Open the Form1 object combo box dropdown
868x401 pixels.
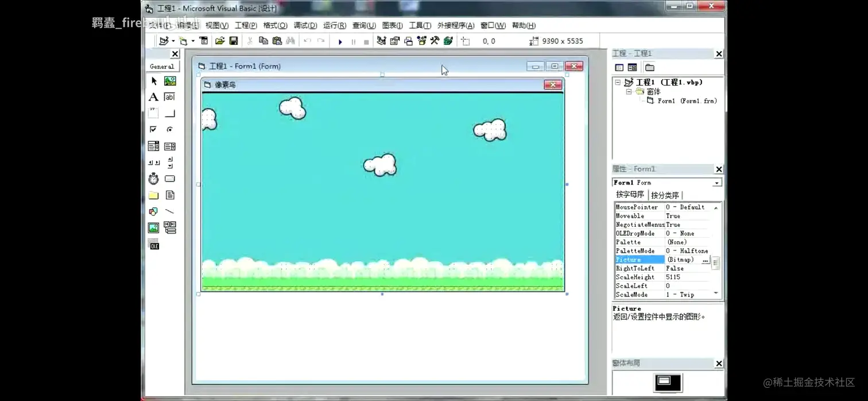(716, 183)
